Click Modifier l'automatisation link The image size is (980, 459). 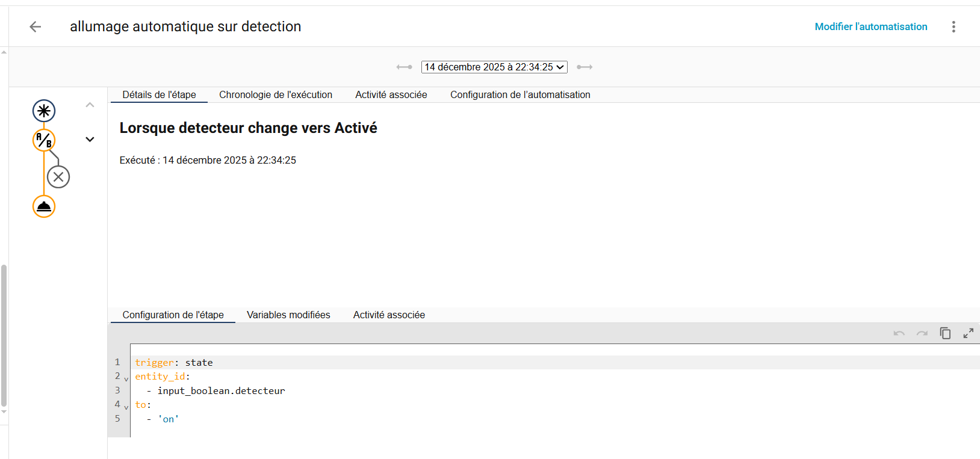coord(870,26)
